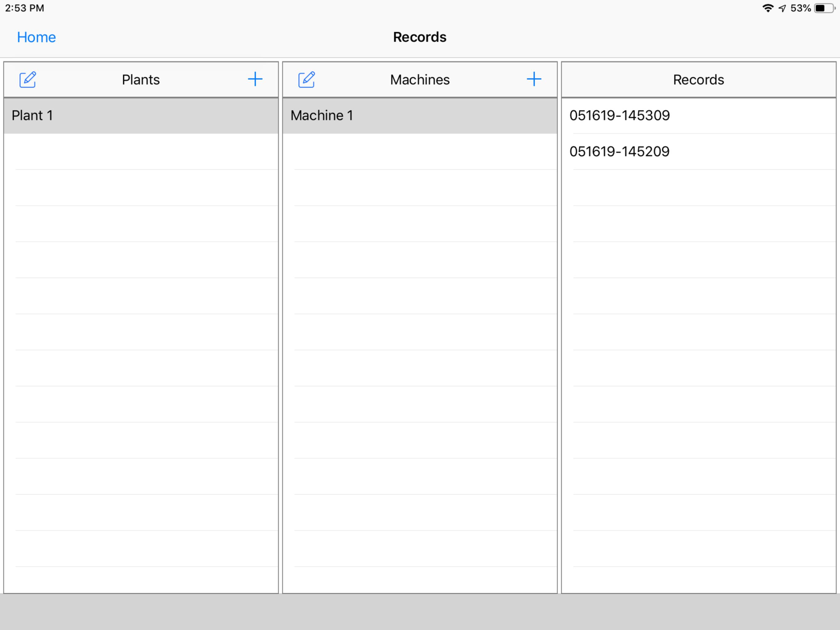The width and height of the screenshot is (840, 630).
Task: Tap the location services arrow icon
Action: [782, 8]
